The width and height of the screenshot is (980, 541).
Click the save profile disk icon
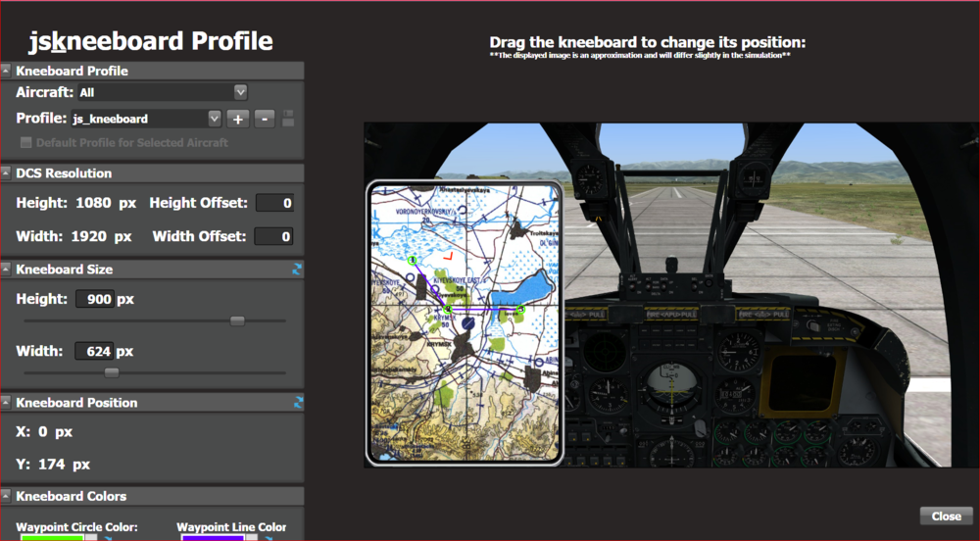(288, 119)
